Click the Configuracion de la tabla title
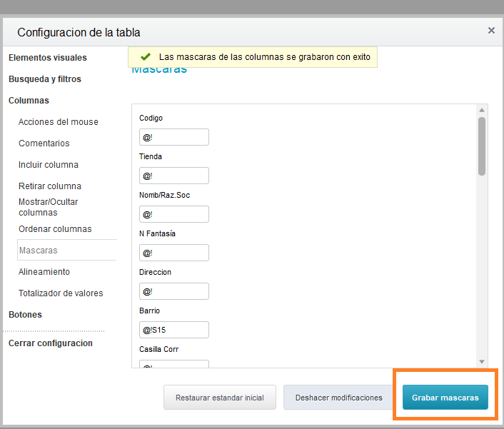Screen dimensions: 504x429 [x=79, y=32]
